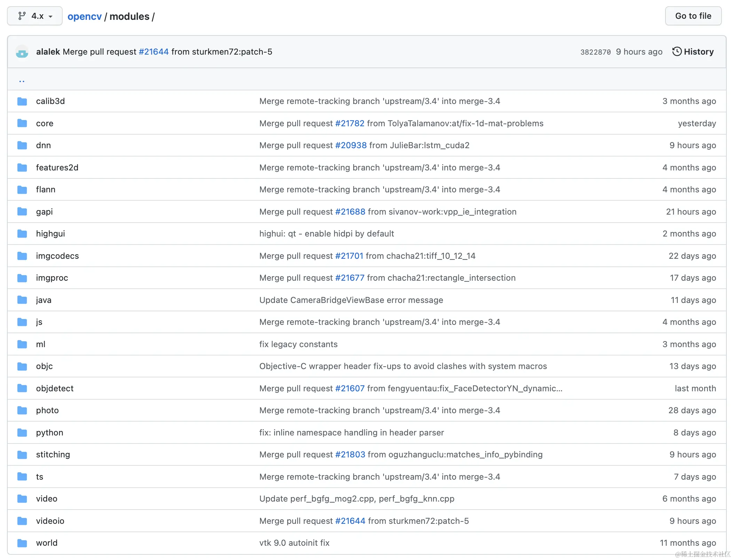Image resolution: width=733 pixels, height=560 pixels.
Task: Click the objdetect folder icon
Action: point(22,389)
